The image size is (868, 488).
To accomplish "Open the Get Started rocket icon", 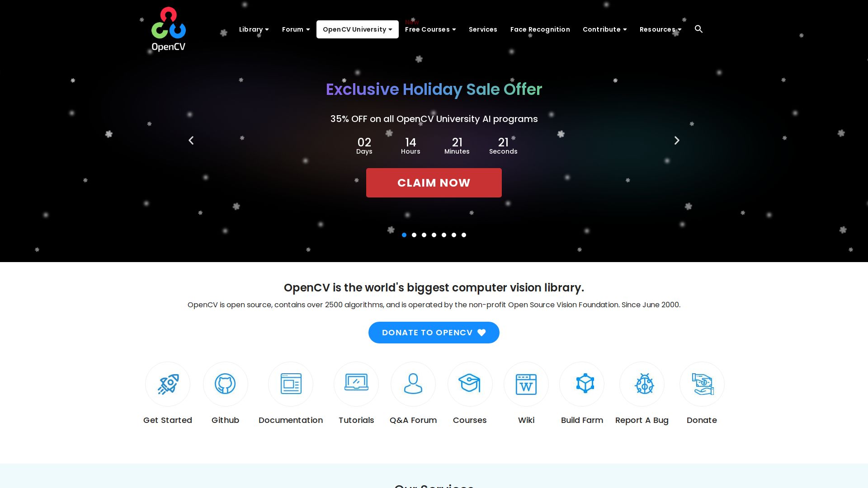I will click(168, 384).
